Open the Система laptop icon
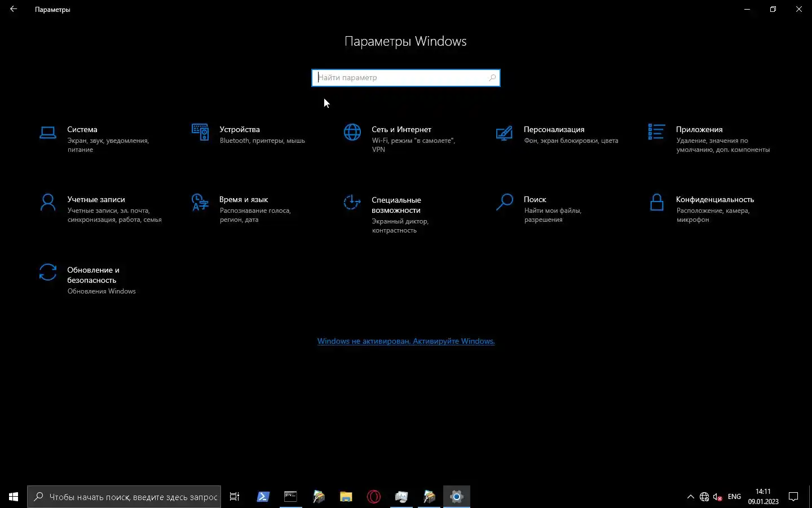Viewport: 812px width, 508px height. tap(48, 133)
